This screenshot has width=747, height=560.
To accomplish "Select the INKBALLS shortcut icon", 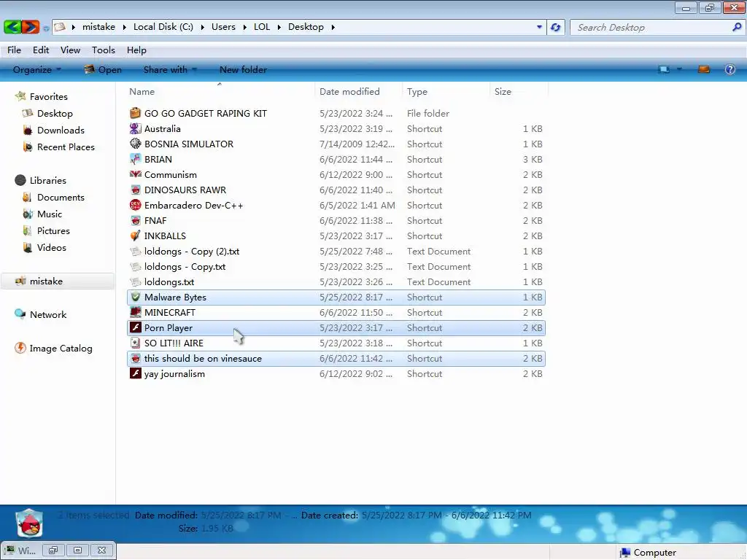I will click(135, 236).
